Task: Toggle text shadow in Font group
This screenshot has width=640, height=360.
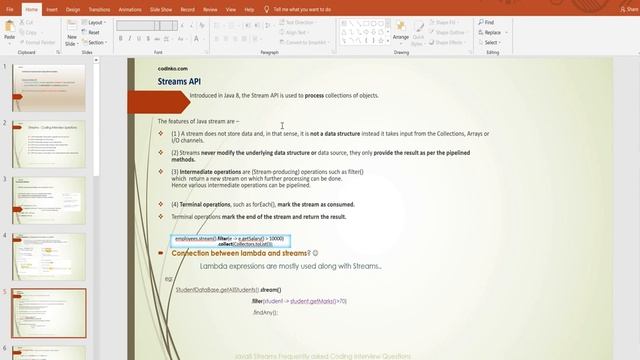Action: point(148,39)
